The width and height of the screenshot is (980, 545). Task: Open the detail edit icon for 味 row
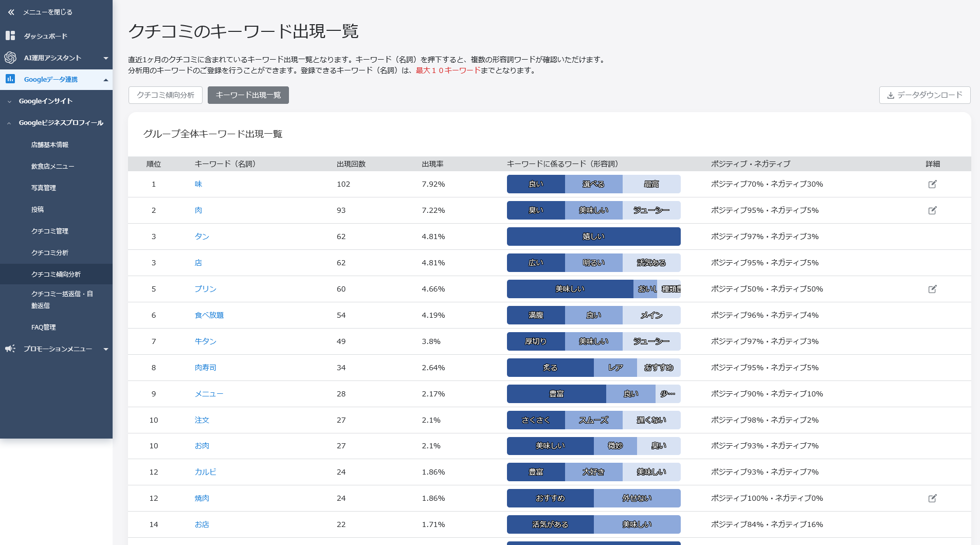tap(932, 184)
